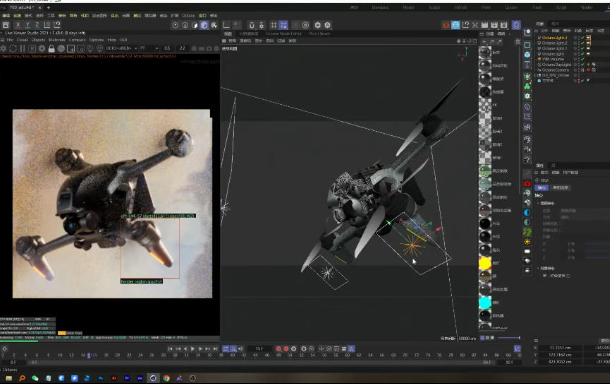Toggle the enable checkmark for OctaneLight.3
The width and height of the screenshot is (610, 384).
[582, 38]
